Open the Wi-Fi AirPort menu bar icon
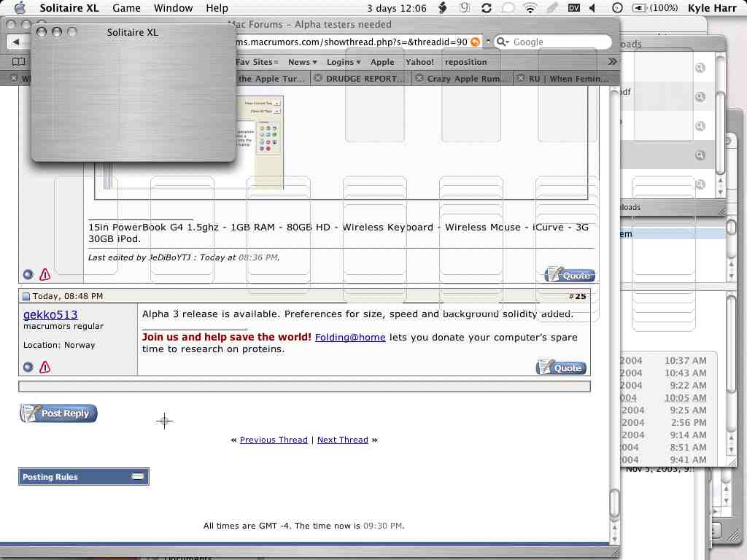This screenshot has height=560, width=747. click(x=530, y=7)
